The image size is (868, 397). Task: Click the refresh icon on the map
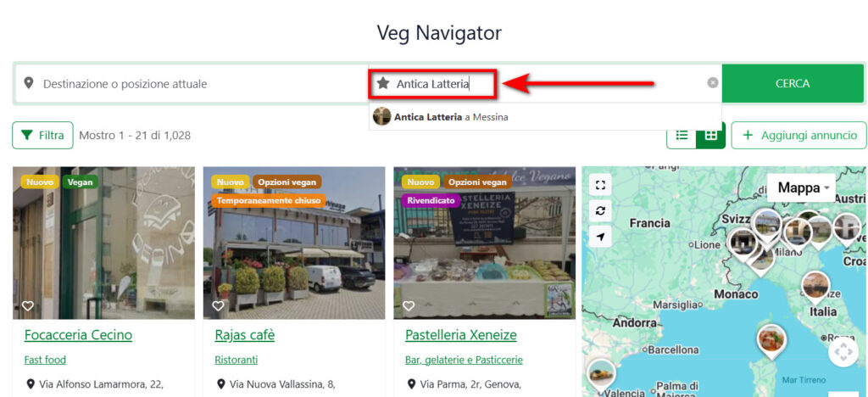tap(600, 211)
